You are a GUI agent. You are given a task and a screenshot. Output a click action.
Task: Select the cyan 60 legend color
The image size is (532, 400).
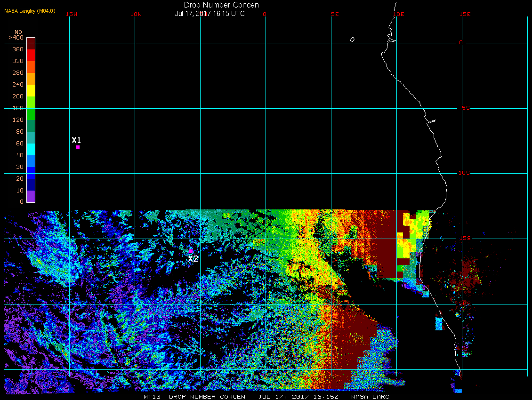click(31, 149)
